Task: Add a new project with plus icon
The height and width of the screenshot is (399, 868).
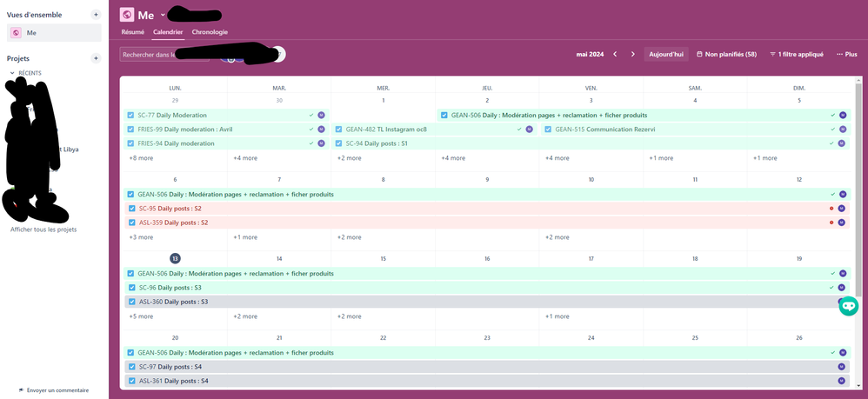Action: point(96,58)
